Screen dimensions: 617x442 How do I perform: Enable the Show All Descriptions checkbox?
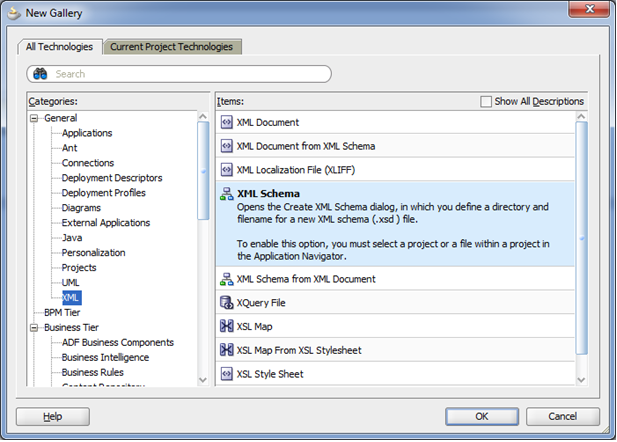(x=486, y=101)
